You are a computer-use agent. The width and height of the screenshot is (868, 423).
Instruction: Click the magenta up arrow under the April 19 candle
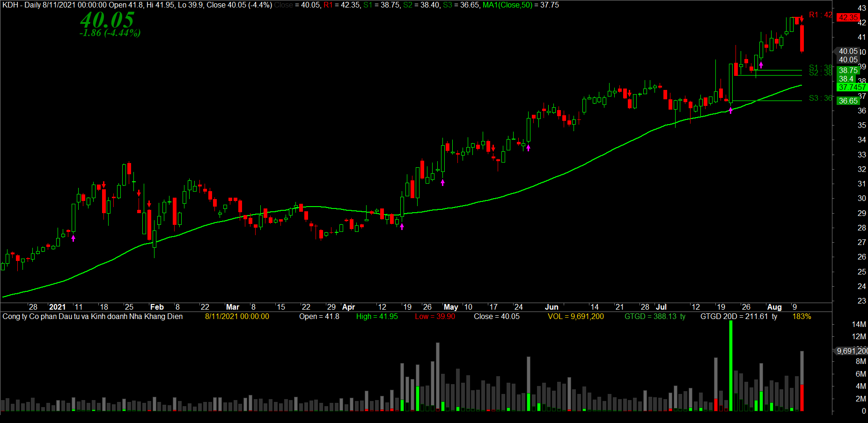[x=402, y=227]
